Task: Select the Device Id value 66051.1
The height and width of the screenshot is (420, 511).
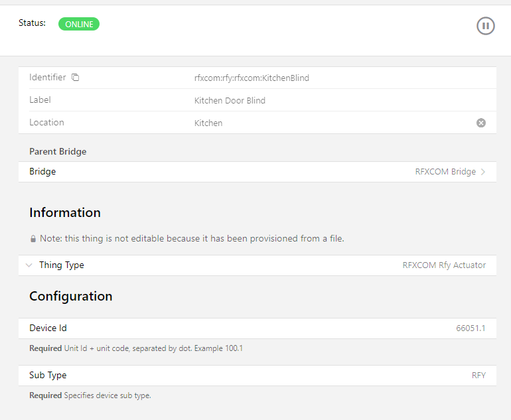Action: coord(471,328)
